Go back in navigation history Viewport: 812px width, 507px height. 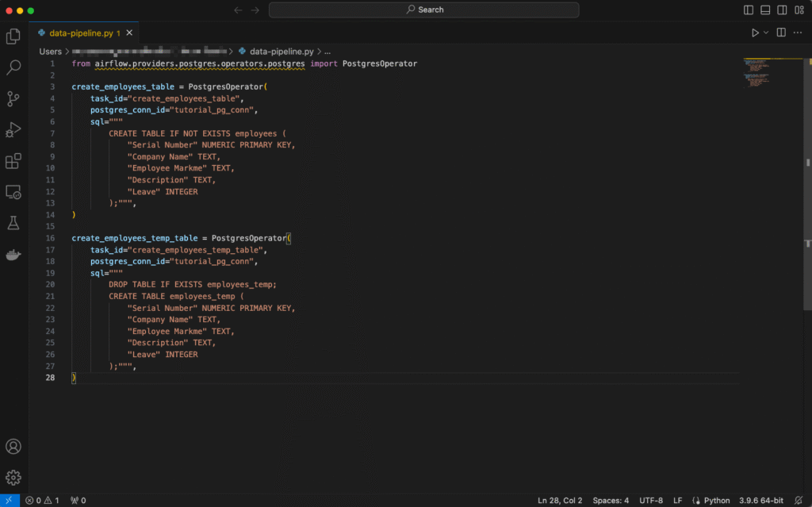click(238, 10)
